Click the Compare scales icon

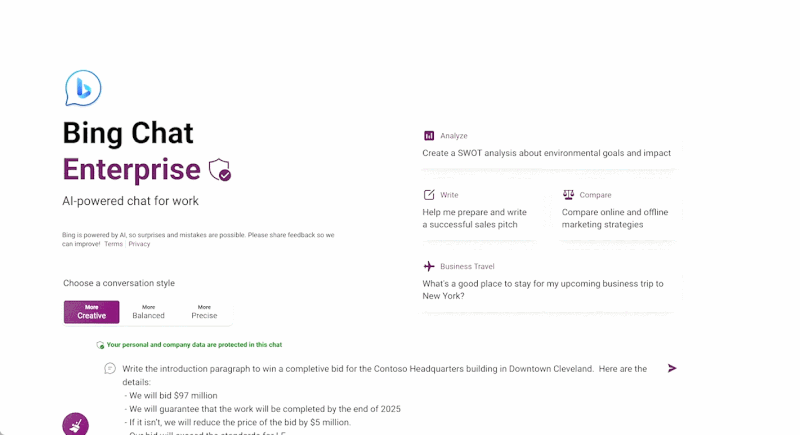568,195
